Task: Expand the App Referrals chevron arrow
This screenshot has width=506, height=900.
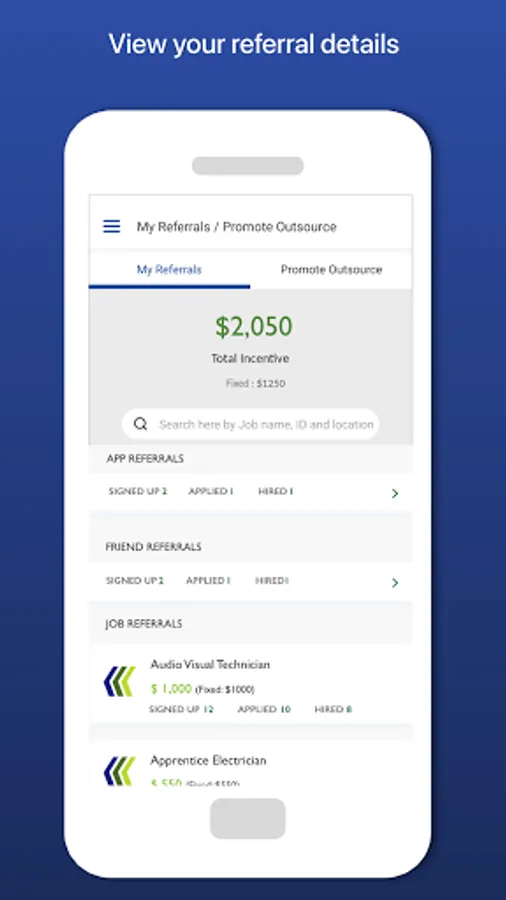Action: tap(395, 493)
